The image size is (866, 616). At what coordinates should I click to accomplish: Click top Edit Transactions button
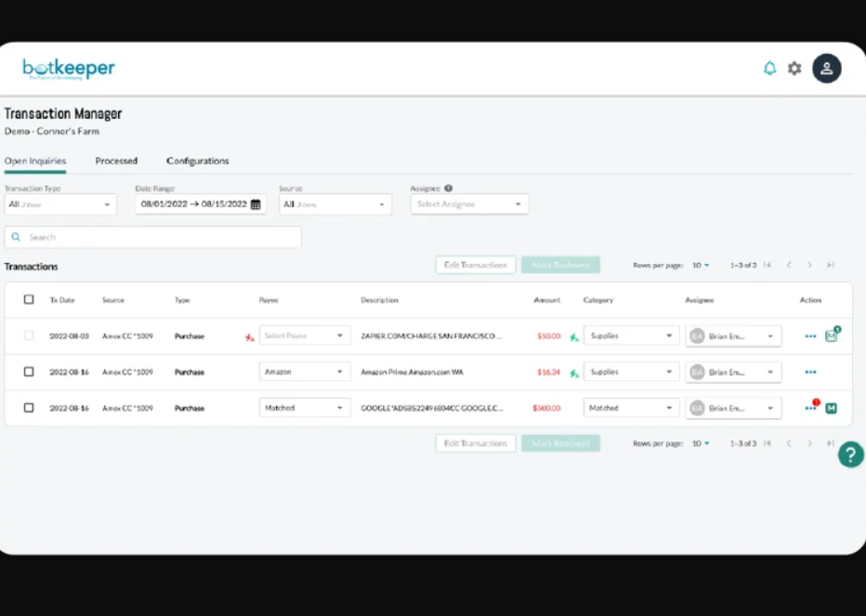tap(476, 265)
